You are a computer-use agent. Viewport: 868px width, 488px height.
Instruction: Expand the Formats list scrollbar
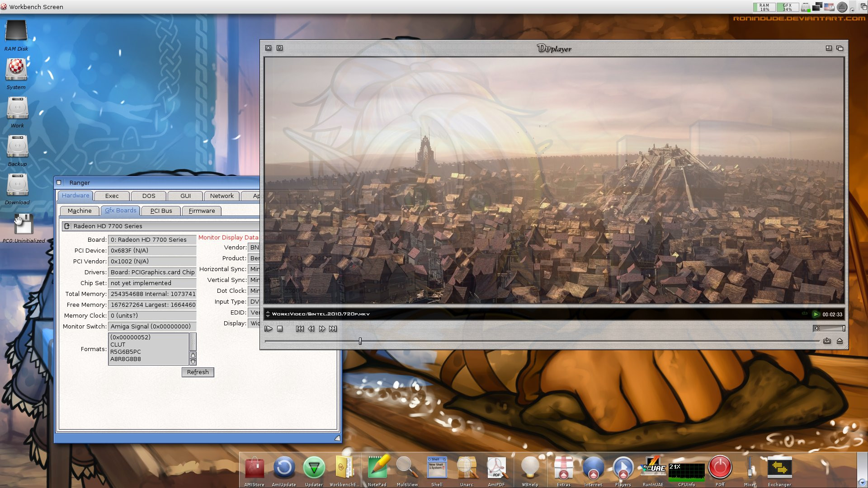point(193,342)
